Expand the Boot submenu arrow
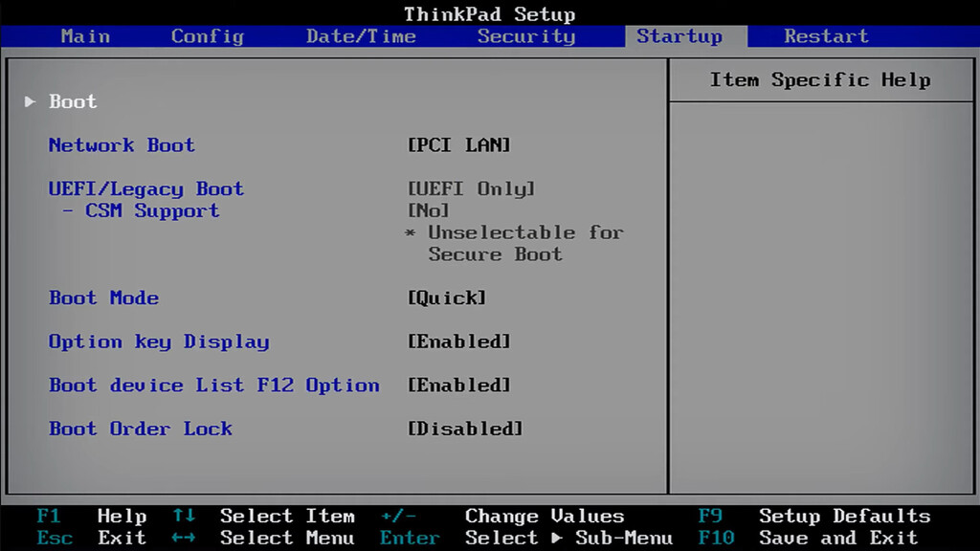This screenshot has width=980, height=551. [31, 101]
